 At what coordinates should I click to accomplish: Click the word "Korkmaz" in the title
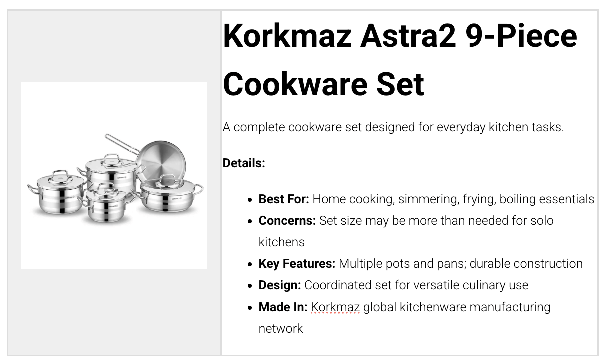[x=287, y=36]
